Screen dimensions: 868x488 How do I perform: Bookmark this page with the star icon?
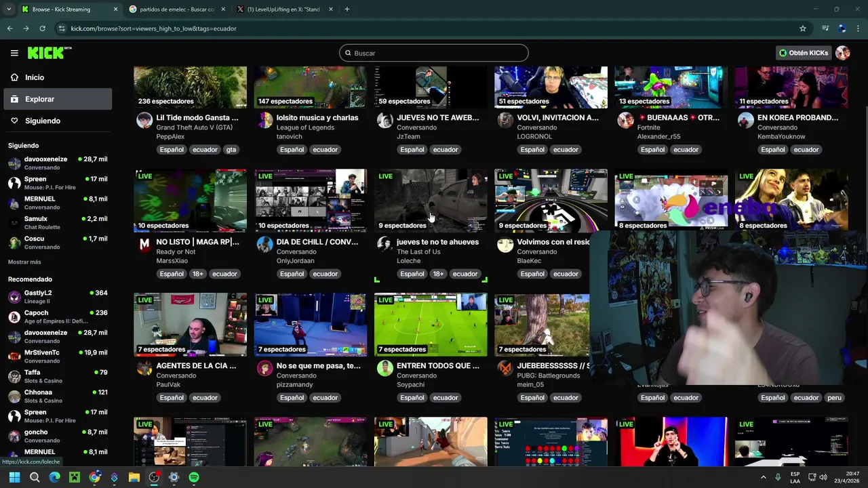803,28
